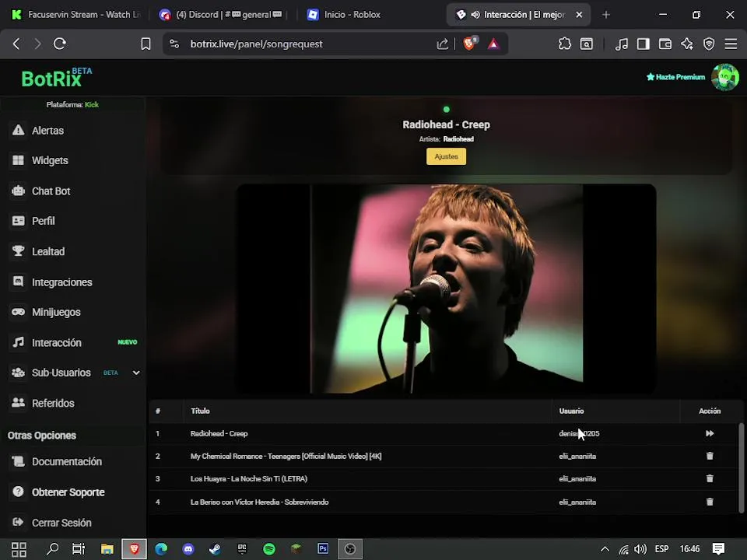Click the Documentación book icon
The height and width of the screenshot is (560, 747).
pos(18,461)
